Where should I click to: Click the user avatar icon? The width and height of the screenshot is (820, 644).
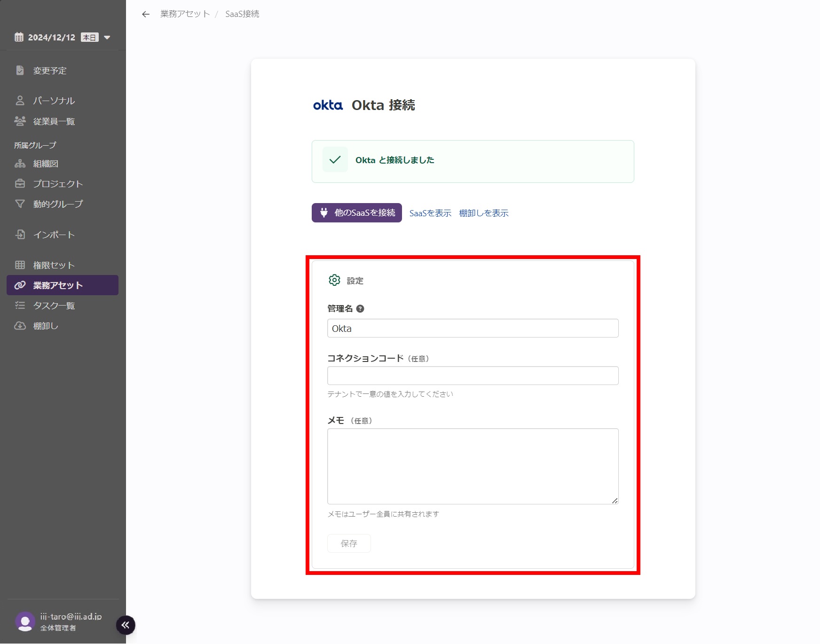[25, 621]
